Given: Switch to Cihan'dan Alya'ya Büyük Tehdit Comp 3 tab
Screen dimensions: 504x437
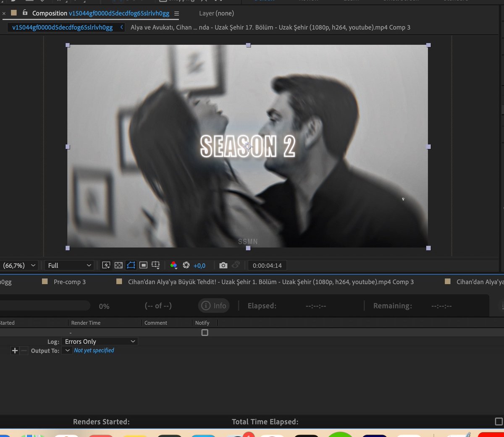Looking at the screenshot, I should point(270,282).
